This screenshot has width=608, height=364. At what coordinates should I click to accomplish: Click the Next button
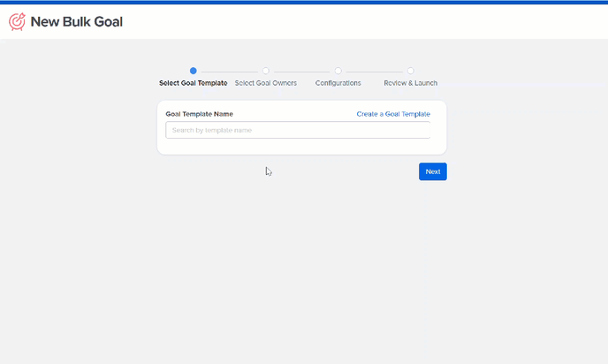(x=433, y=171)
